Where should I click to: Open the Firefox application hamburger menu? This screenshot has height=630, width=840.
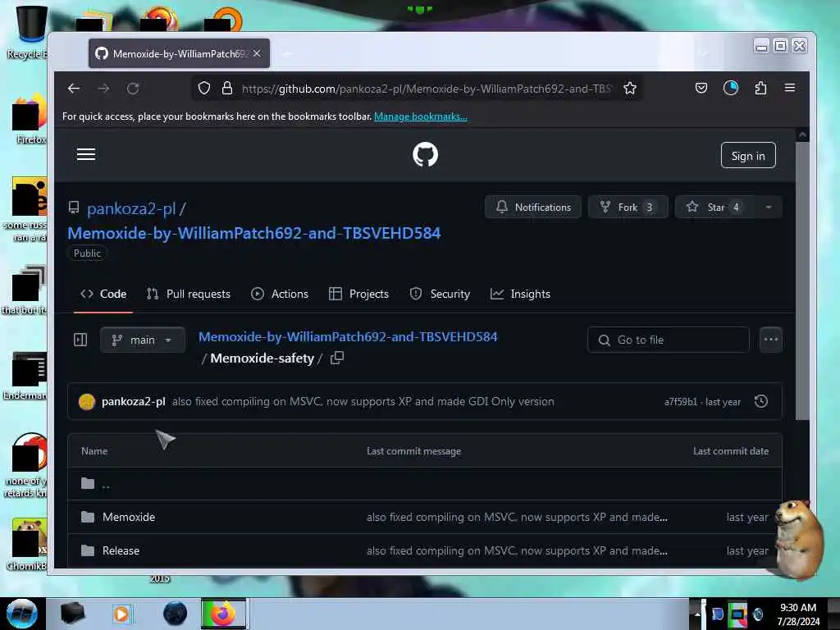click(790, 88)
